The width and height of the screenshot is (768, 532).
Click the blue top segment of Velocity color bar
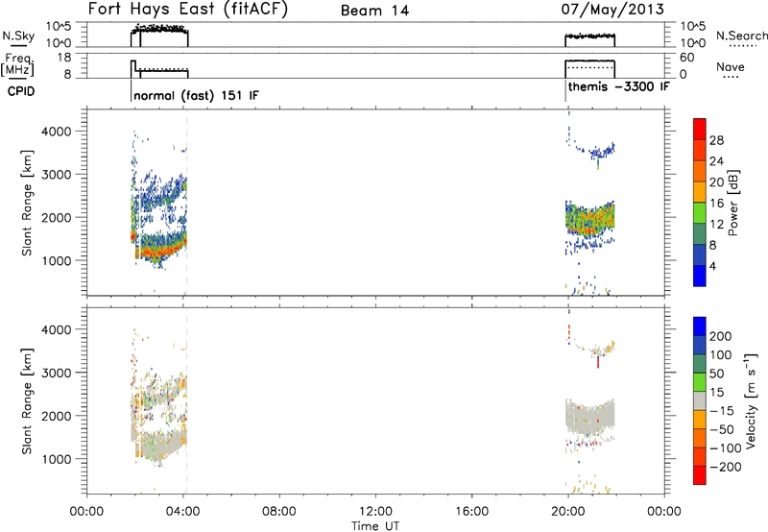pos(700,326)
